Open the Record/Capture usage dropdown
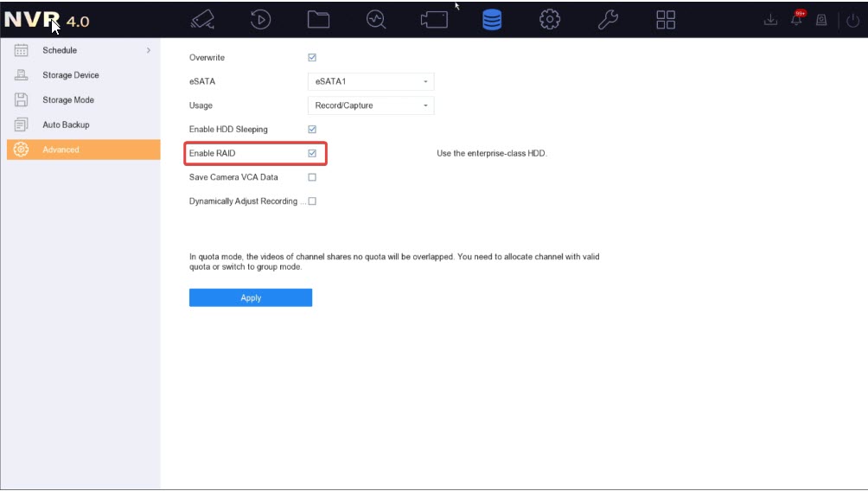The image size is (868, 491). pos(371,105)
